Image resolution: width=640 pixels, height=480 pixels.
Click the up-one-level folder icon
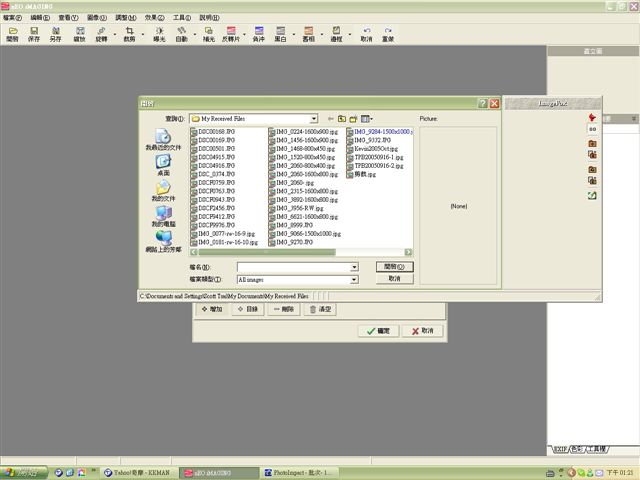coord(342,119)
